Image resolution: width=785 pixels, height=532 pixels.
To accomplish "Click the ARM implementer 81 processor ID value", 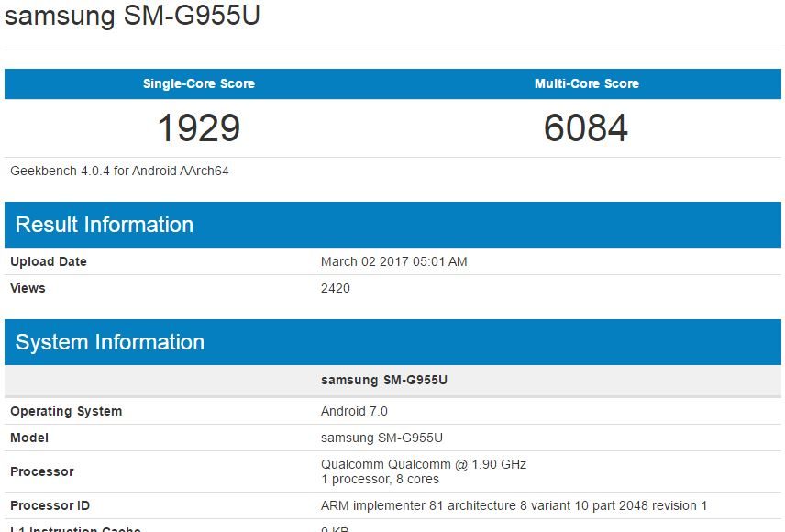I will [x=514, y=505].
